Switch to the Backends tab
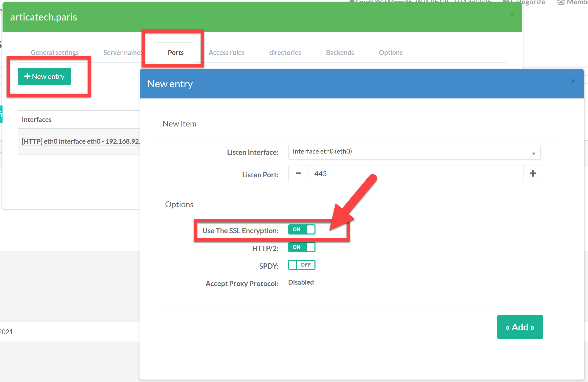Viewport: 588px width, 382px height. click(340, 53)
